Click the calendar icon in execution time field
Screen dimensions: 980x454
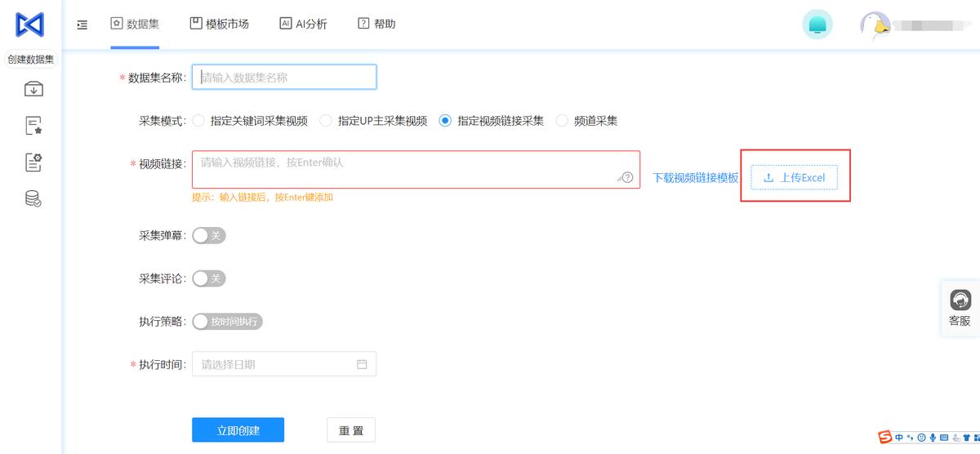tap(362, 364)
